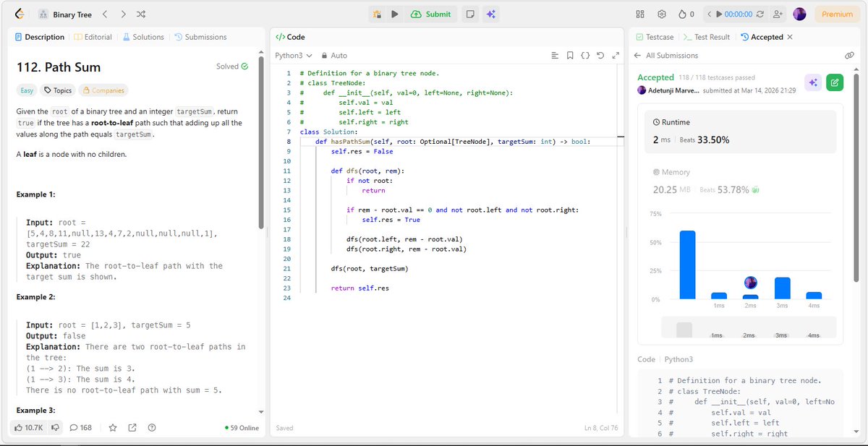
Task: Expand the Companies tag
Action: click(103, 90)
